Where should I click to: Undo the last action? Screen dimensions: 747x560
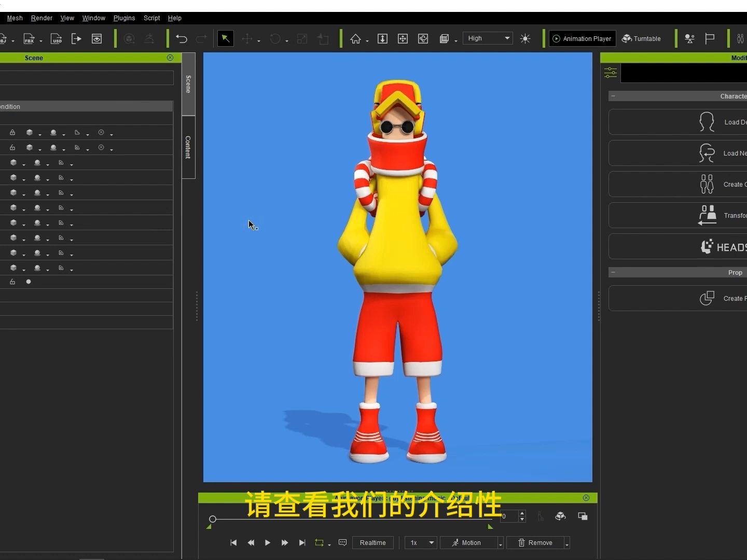181,39
